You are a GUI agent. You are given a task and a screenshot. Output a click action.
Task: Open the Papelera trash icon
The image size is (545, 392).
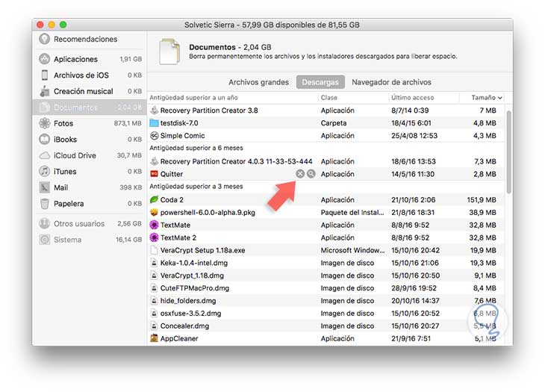(x=45, y=204)
